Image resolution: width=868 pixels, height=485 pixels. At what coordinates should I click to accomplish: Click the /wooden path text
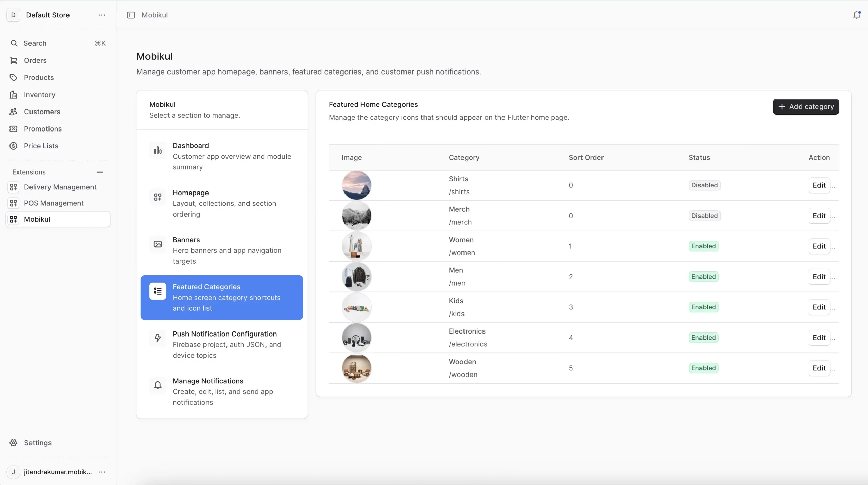[x=463, y=375]
